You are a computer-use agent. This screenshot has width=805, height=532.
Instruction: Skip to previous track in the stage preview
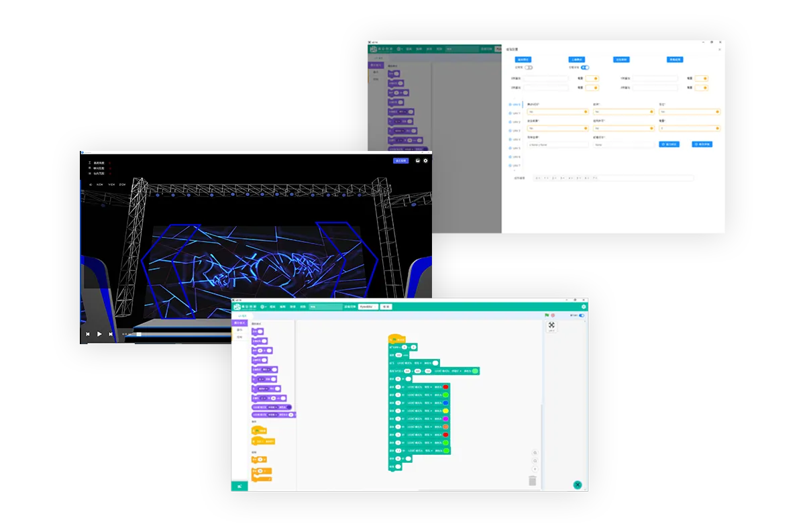click(87, 333)
